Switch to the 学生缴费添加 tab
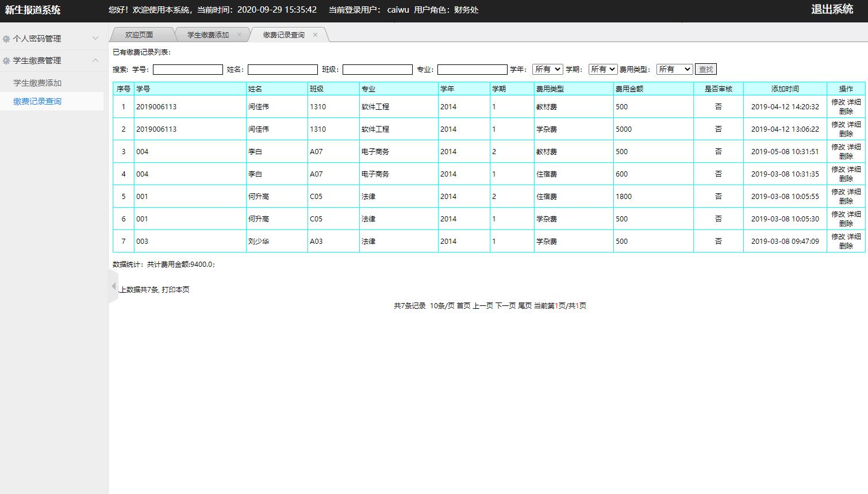This screenshot has height=494, width=868. tap(208, 35)
